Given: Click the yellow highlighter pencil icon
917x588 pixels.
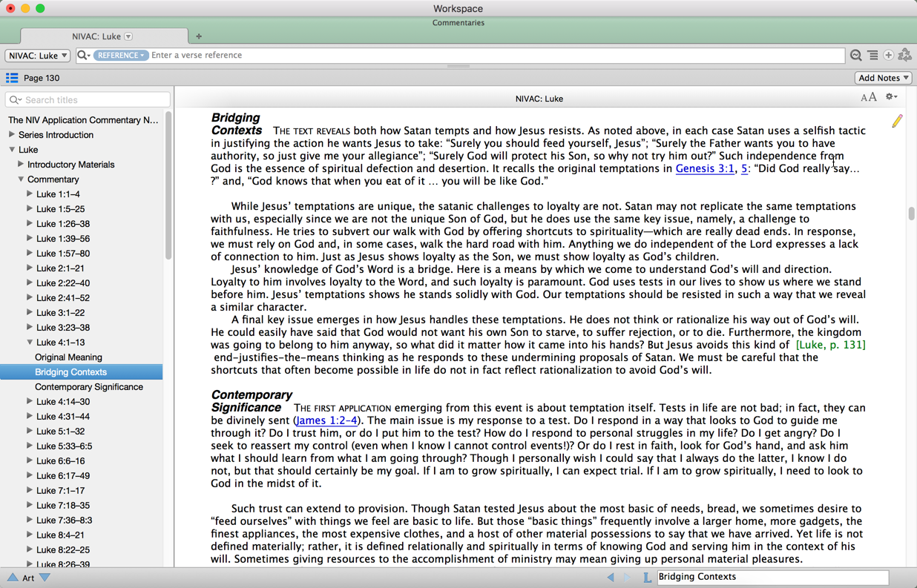Looking at the screenshot, I should (897, 120).
